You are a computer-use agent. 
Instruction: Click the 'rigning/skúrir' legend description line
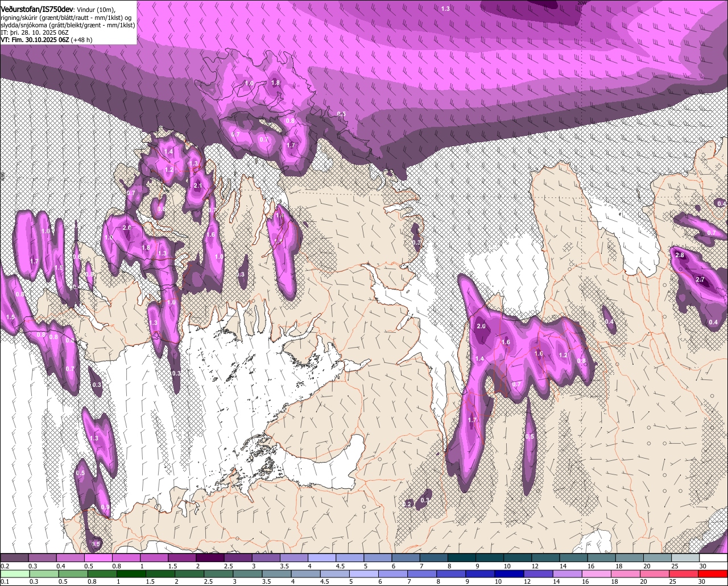click(x=67, y=18)
